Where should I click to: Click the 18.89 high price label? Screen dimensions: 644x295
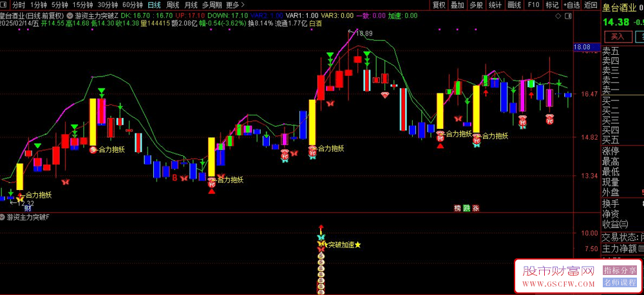364,33
